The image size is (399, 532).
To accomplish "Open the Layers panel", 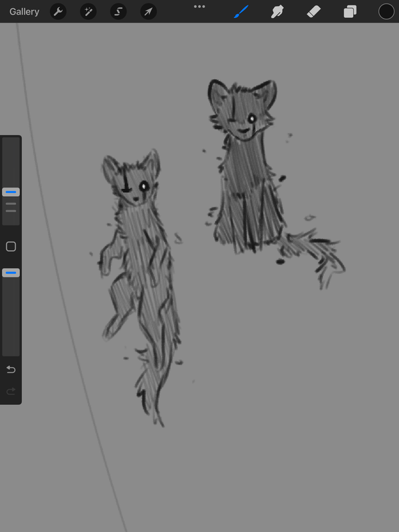I will point(350,12).
